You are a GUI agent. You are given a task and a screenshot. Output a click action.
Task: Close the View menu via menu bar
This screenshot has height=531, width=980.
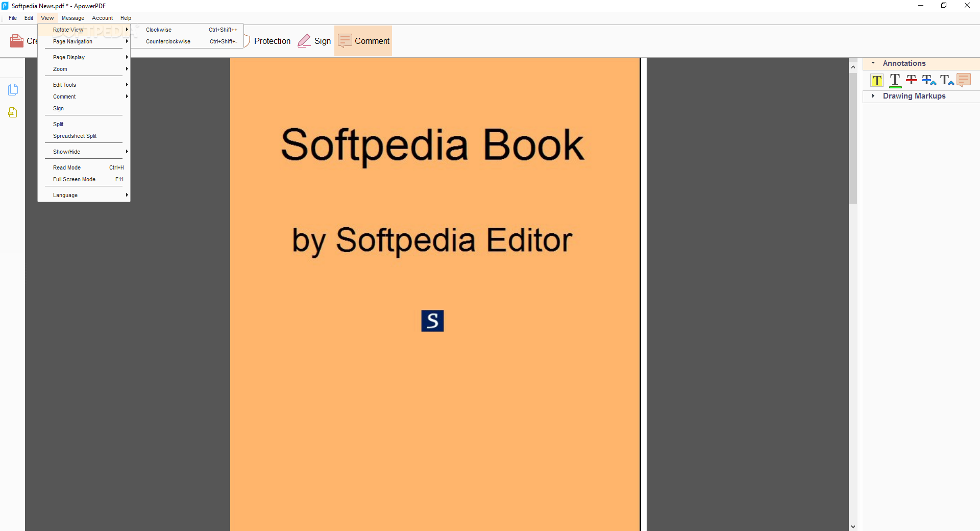coord(47,18)
